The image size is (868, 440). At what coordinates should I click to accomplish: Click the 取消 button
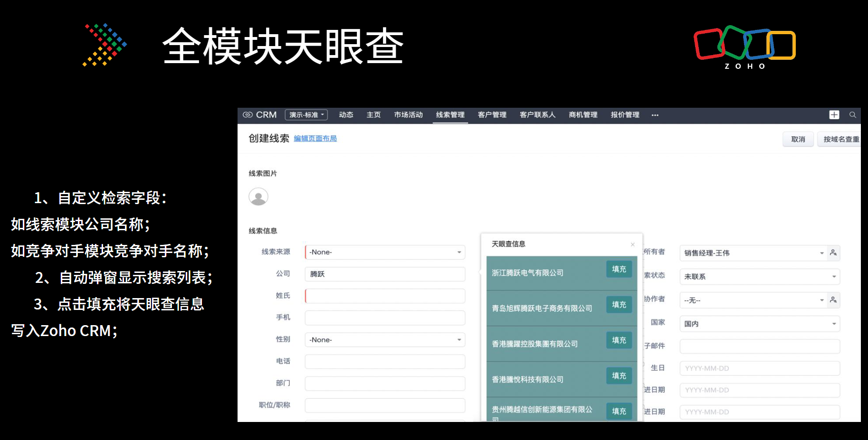click(798, 139)
